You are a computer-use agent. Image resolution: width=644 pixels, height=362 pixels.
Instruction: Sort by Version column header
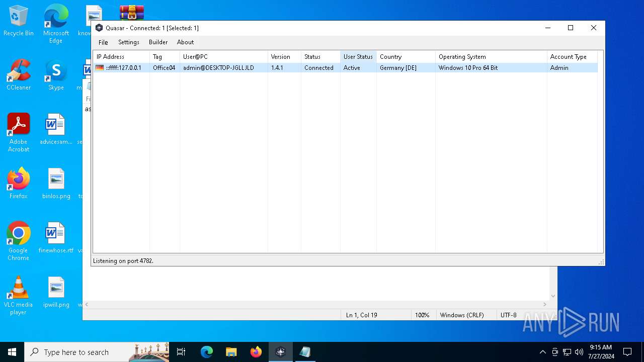(x=284, y=57)
